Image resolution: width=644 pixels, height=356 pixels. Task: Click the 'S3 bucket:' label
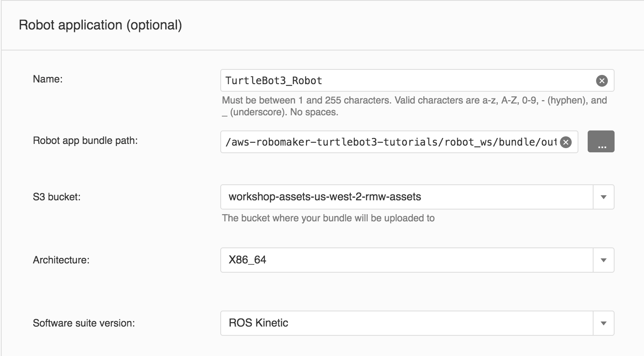(57, 197)
